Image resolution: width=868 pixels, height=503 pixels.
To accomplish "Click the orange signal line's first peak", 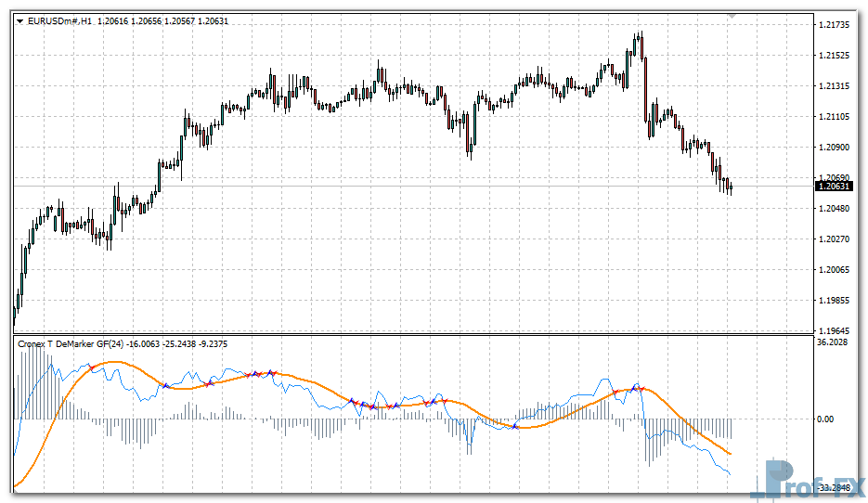I will [x=111, y=362].
